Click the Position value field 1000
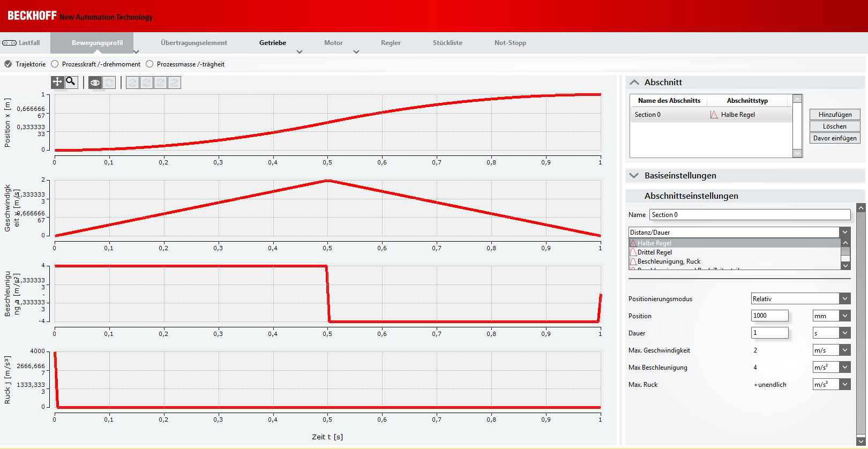 tap(769, 316)
